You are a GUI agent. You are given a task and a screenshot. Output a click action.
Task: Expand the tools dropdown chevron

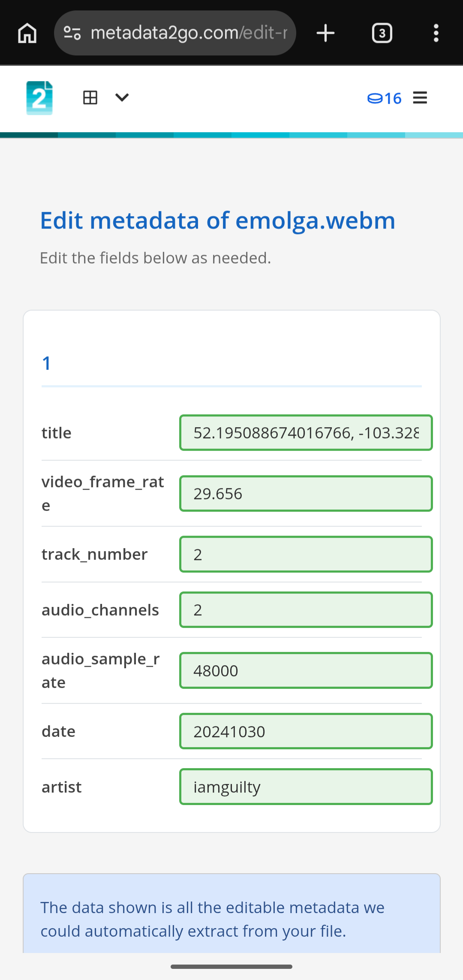coord(122,98)
